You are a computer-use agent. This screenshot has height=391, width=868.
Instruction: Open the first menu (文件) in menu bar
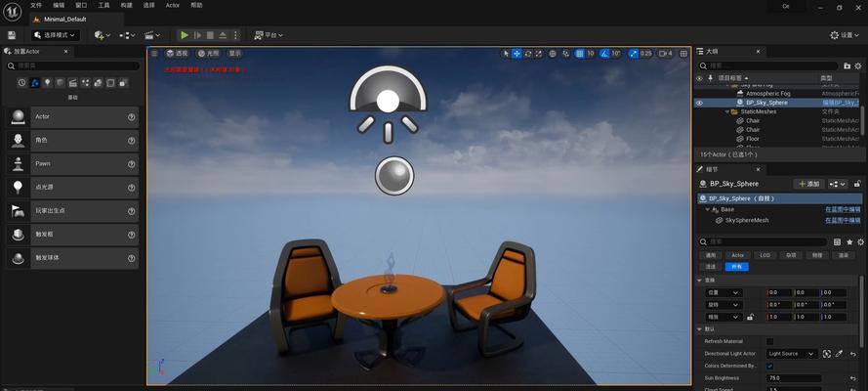[x=36, y=5]
